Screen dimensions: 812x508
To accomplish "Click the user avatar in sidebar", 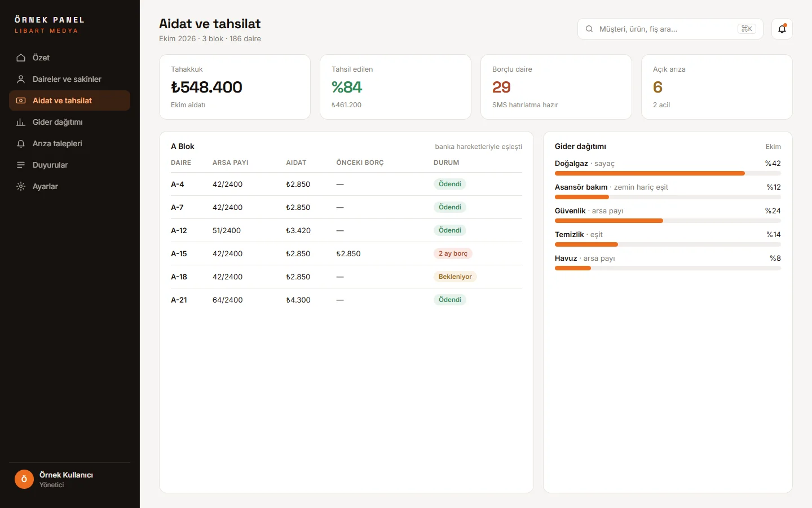I will pyautogui.click(x=24, y=479).
